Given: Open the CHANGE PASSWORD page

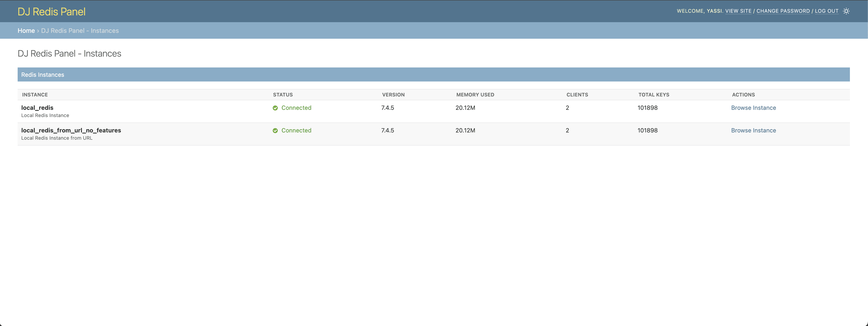Looking at the screenshot, I should click(x=783, y=11).
